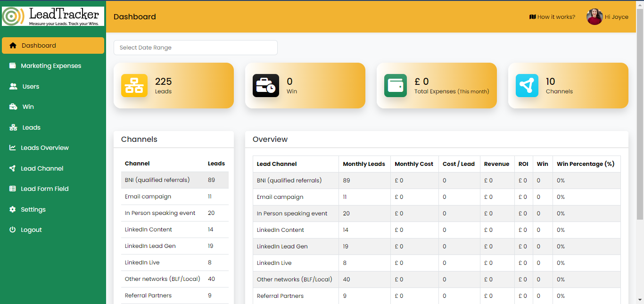Click the Lead Channel megaphone icon

12,168
